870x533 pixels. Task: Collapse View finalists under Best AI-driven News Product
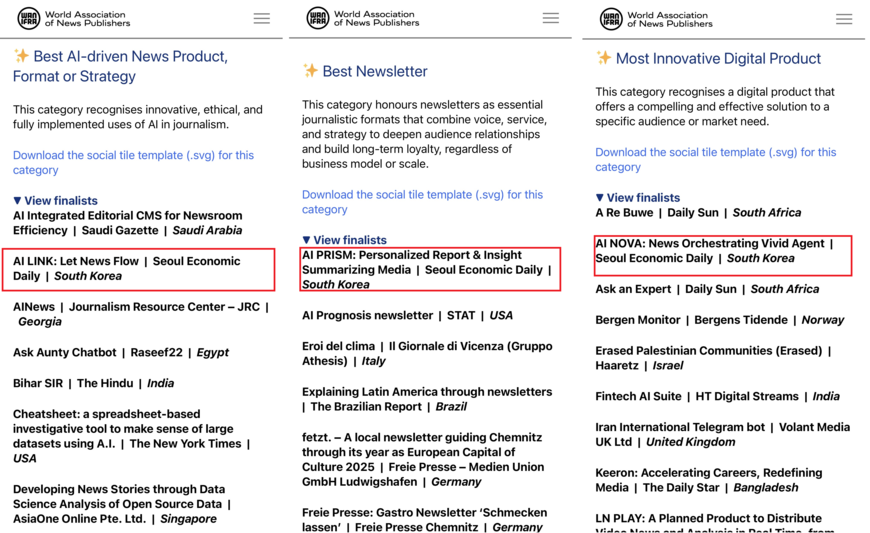pos(55,200)
